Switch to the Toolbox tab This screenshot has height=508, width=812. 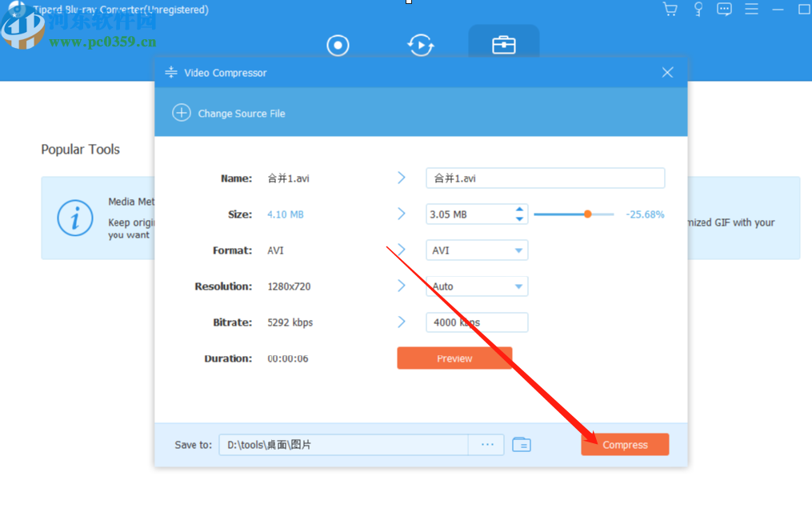pos(504,45)
